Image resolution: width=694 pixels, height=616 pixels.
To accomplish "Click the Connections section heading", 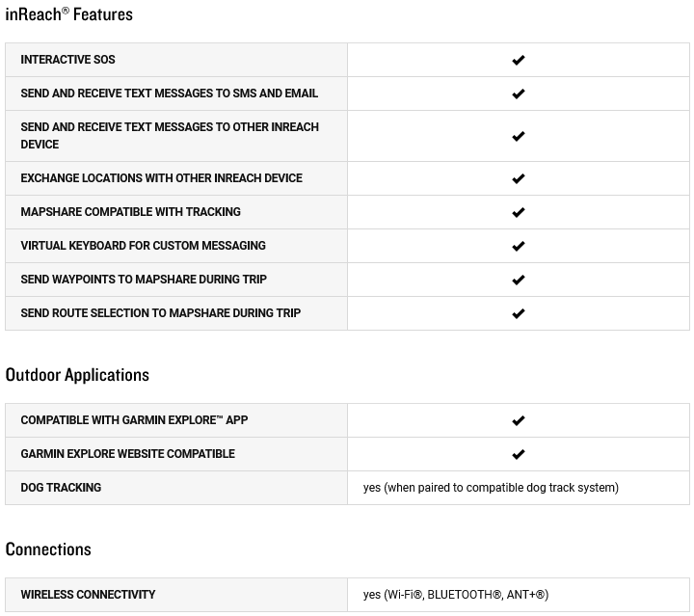I will [x=48, y=549].
